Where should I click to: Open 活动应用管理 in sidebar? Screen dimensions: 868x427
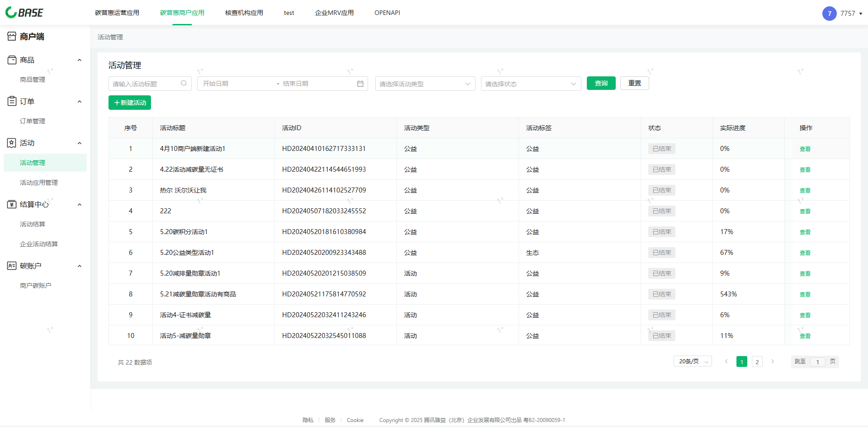tap(39, 183)
